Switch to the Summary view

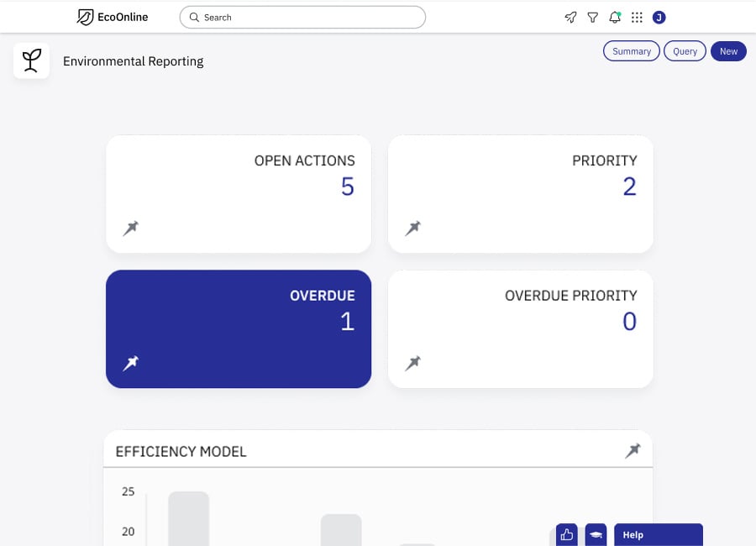tap(631, 51)
